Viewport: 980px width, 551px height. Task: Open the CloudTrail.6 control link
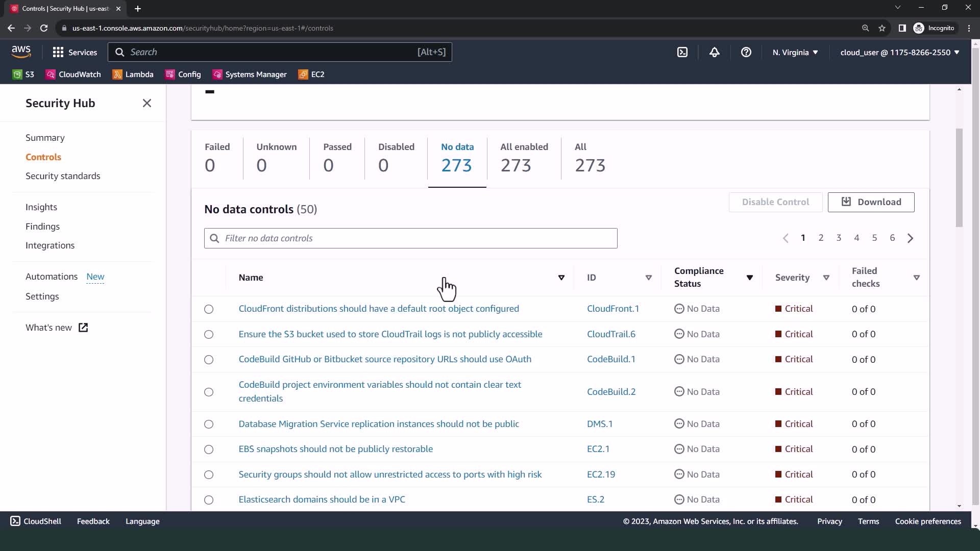tap(611, 334)
